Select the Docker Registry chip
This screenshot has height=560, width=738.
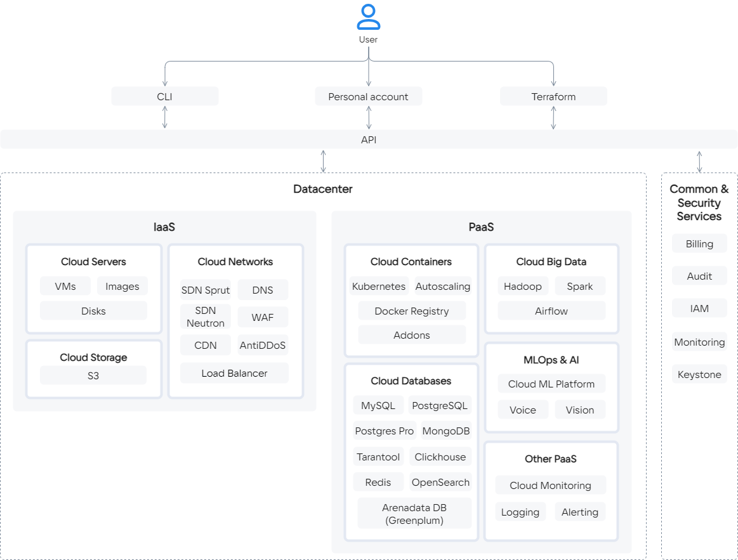412,311
